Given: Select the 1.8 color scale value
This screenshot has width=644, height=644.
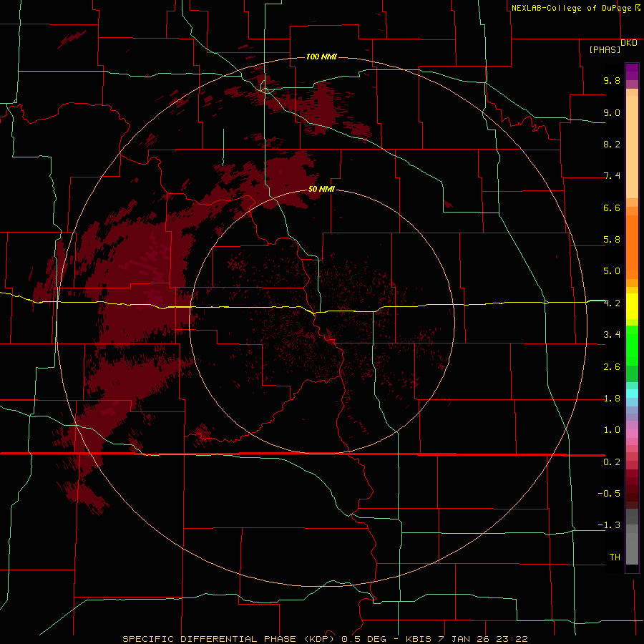Looking at the screenshot, I should coord(612,399).
